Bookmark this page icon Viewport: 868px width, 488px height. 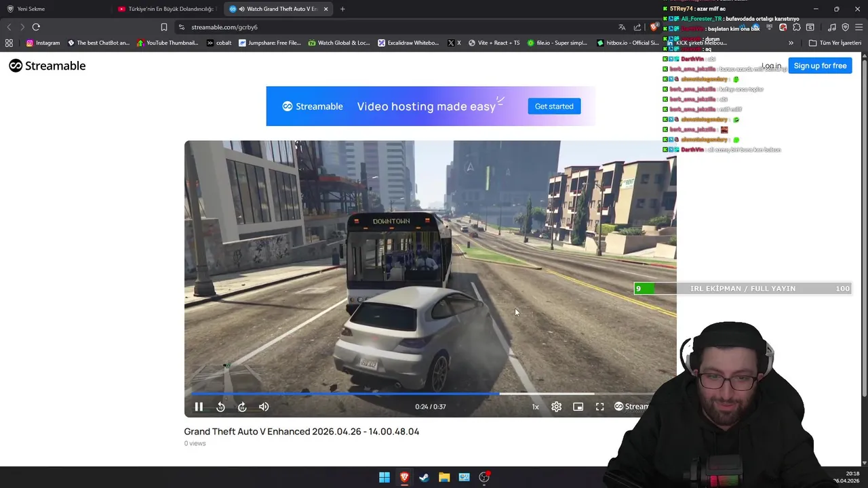pyautogui.click(x=164, y=27)
